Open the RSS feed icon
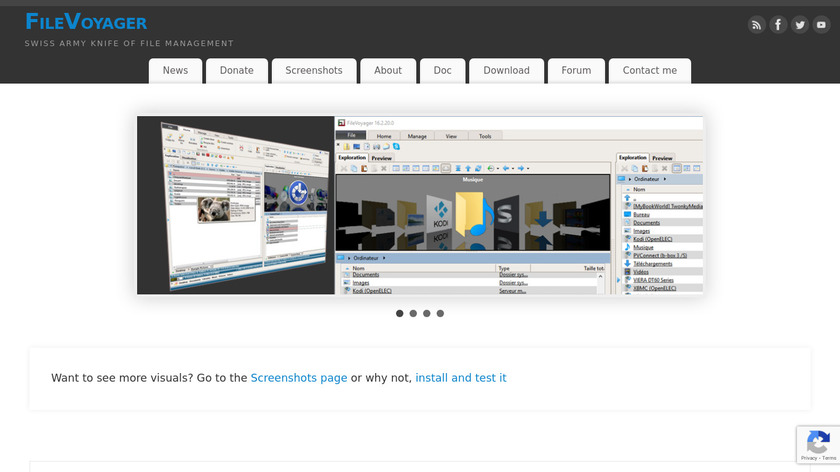 point(756,25)
